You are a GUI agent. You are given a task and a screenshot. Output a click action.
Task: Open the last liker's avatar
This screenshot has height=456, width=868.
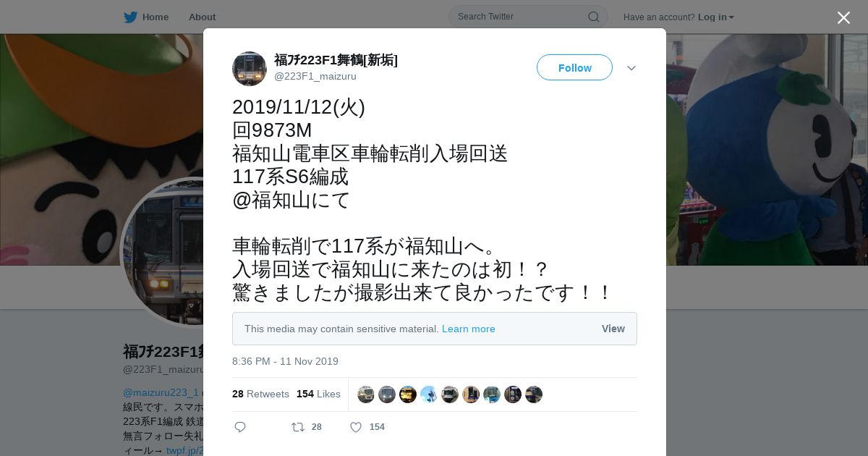tap(534, 394)
